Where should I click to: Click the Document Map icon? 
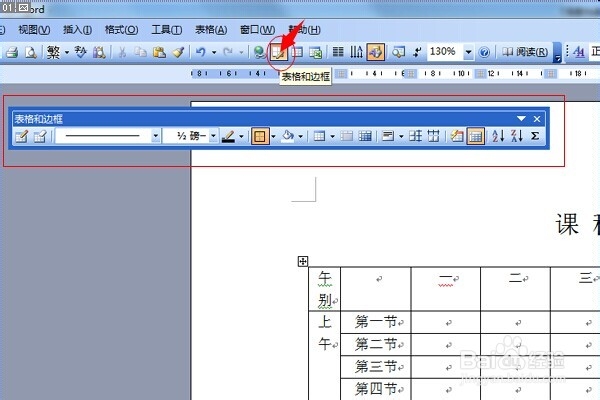pyautogui.click(x=398, y=52)
